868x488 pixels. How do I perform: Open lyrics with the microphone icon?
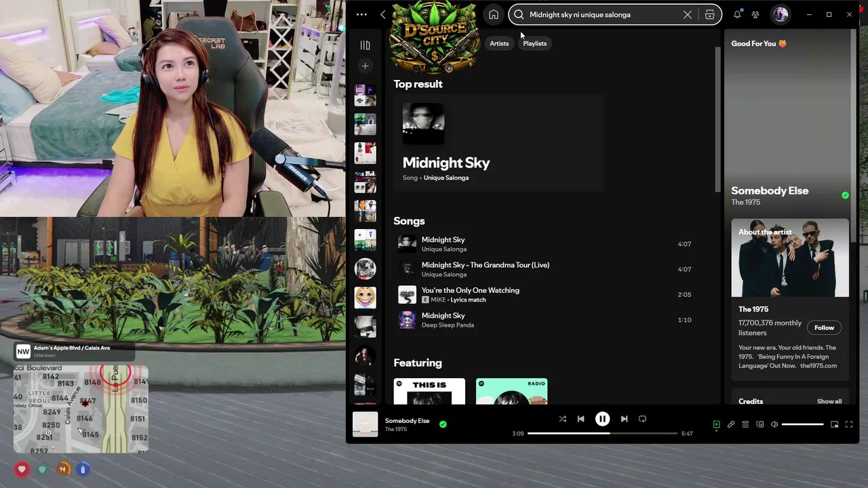[x=731, y=424]
